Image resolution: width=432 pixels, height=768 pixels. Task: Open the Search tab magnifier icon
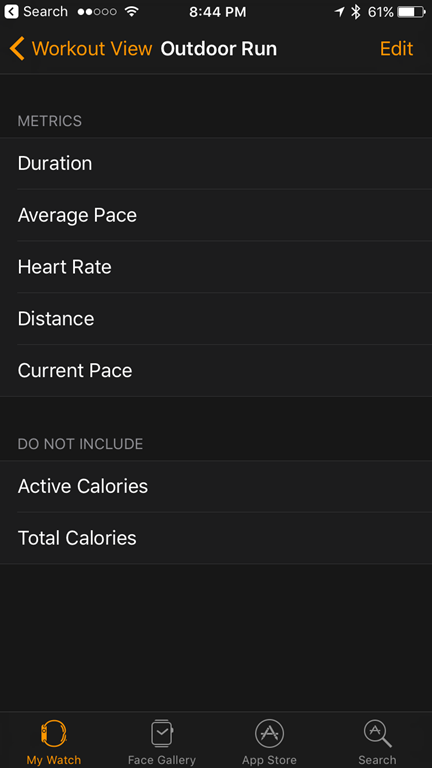[377, 733]
